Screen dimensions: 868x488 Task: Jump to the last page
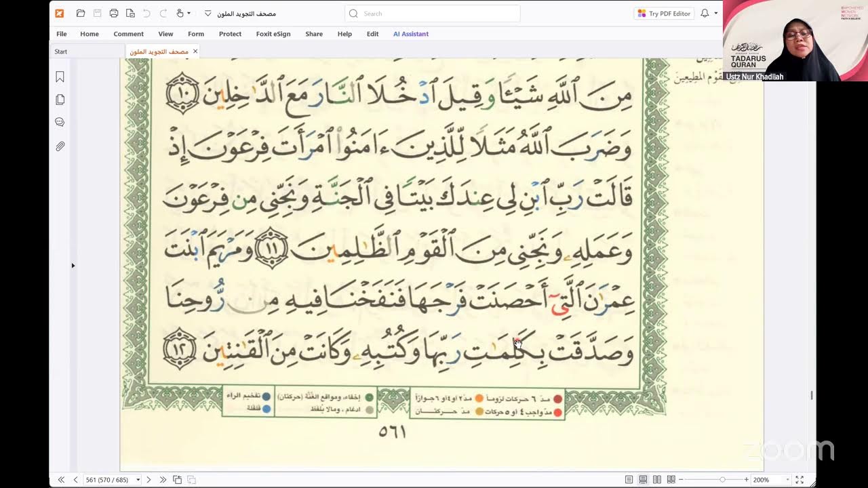click(163, 480)
